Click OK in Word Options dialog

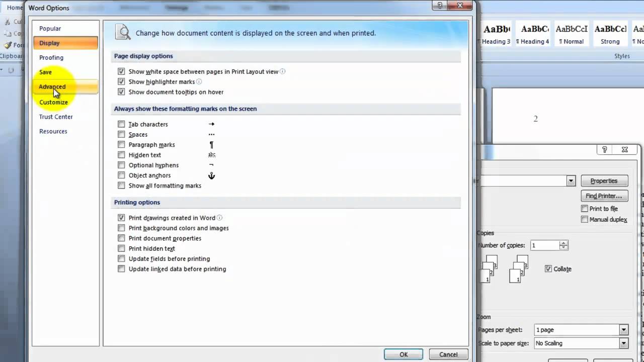(x=404, y=354)
